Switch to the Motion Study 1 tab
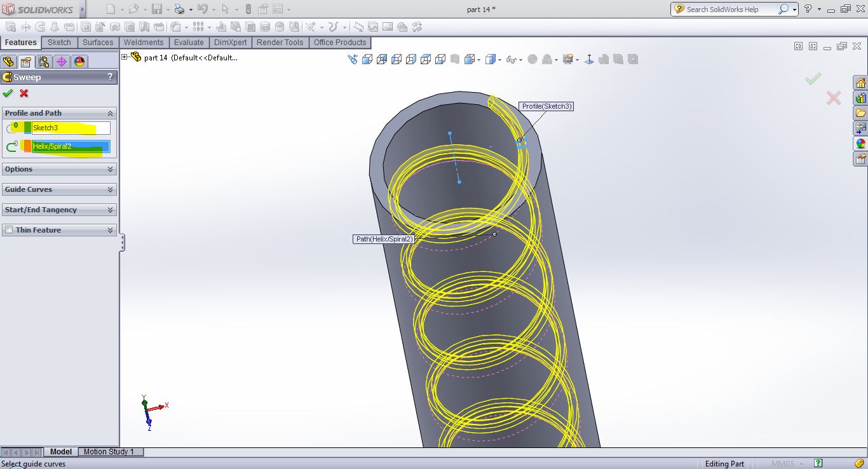868x469 pixels. tap(109, 452)
